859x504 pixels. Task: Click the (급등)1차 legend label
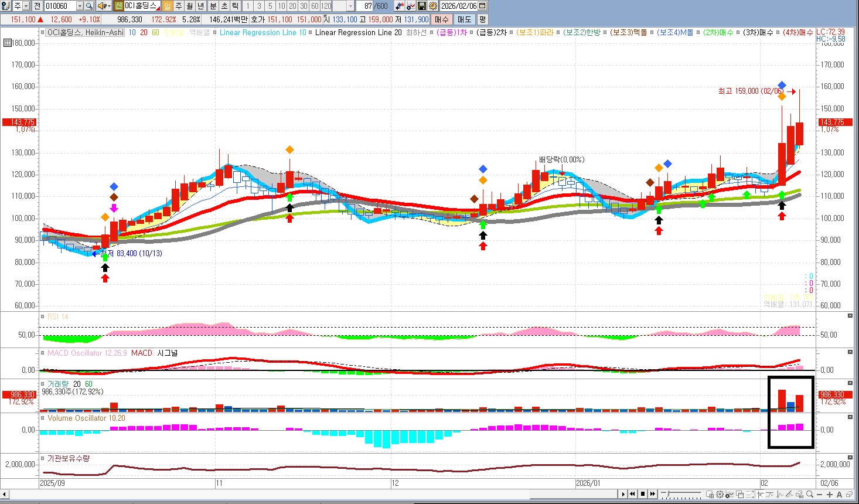pos(452,32)
